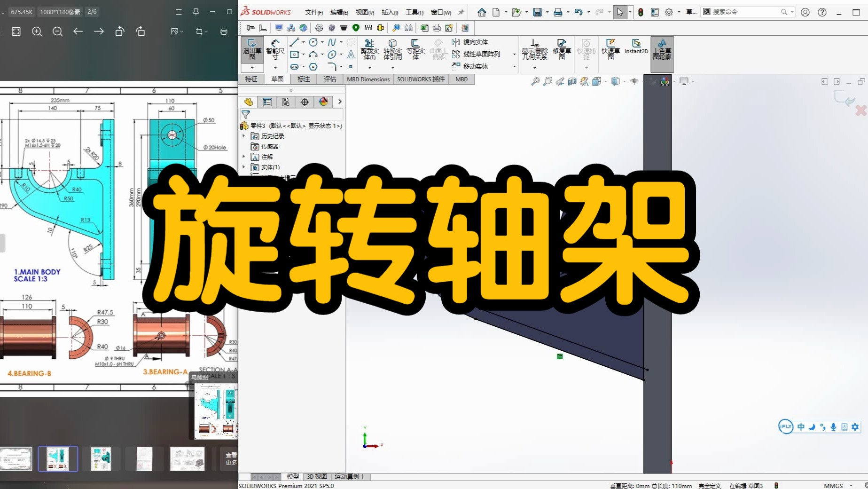Toggle Instant2D
The image size is (868, 489).
point(636,47)
